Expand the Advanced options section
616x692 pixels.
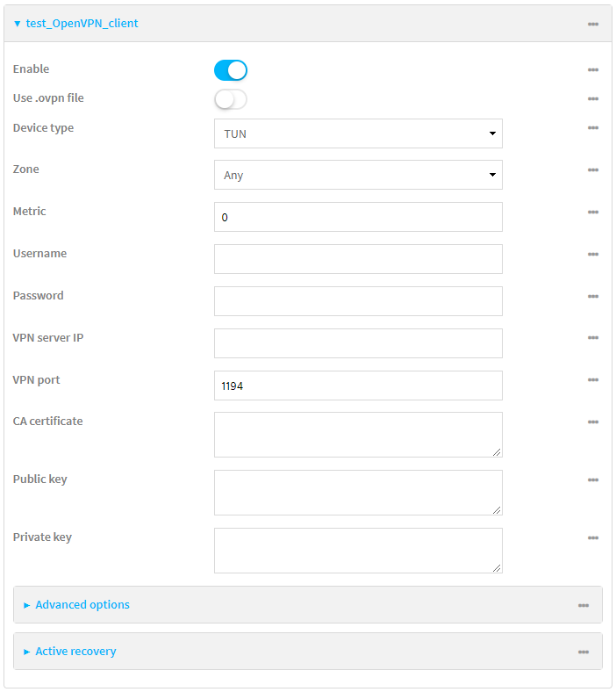pyautogui.click(x=82, y=605)
